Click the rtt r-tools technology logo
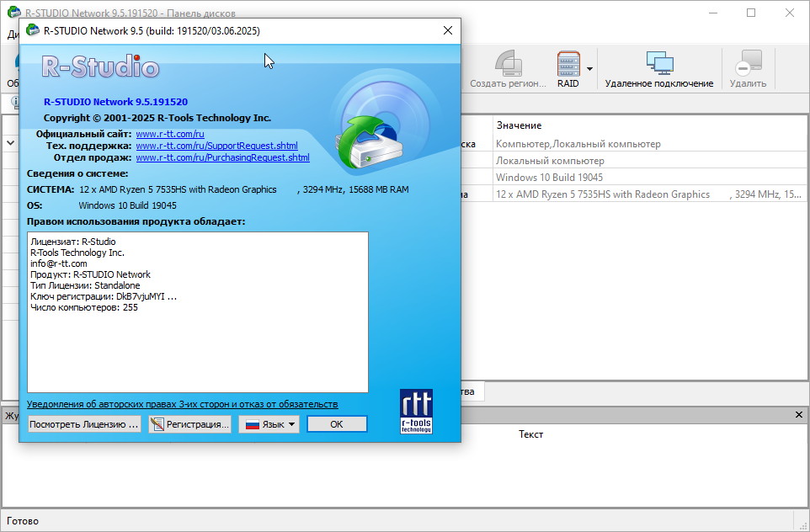This screenshot has width=810, height=532. pos(416,411)
